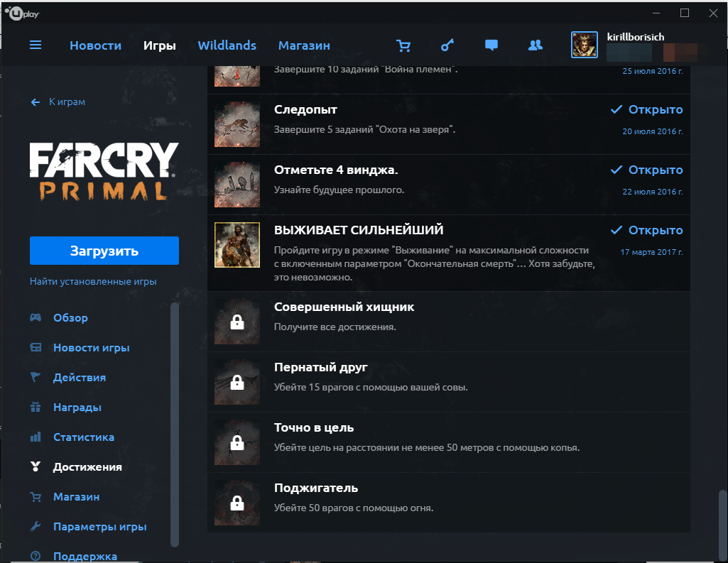Screen dimensions: 728x563
Task: Click the back arrow next to К играм
Action: tap(36, 102)
